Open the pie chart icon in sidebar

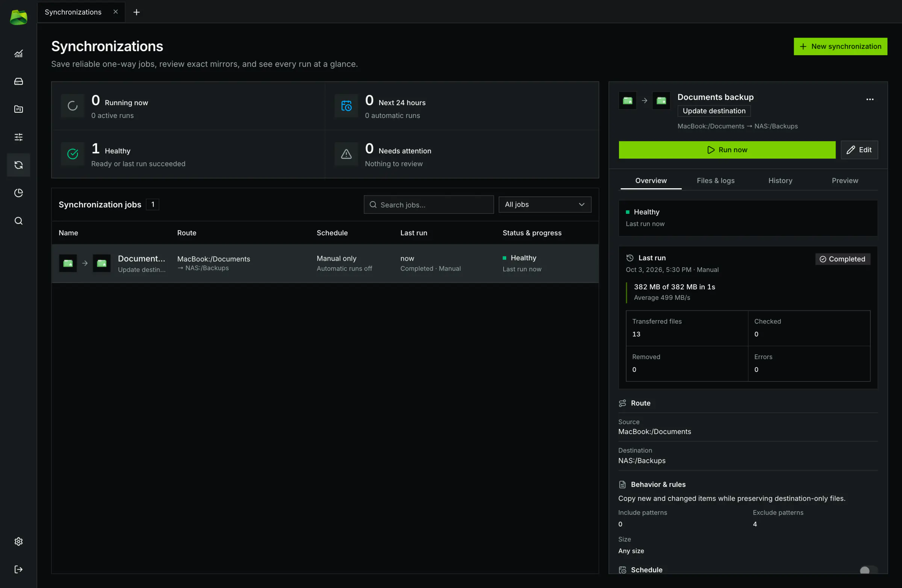click(18, 193)
